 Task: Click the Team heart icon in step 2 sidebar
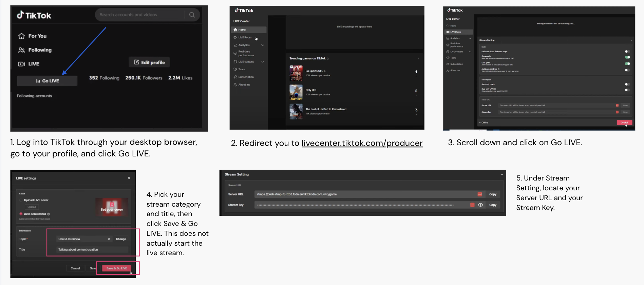tap(235, 69)
